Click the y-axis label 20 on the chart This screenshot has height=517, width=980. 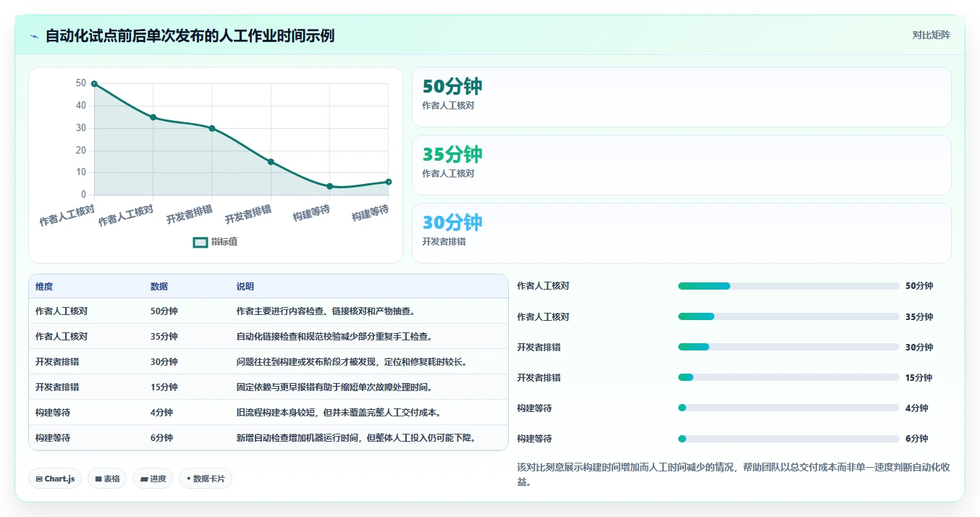pos(80,151)
